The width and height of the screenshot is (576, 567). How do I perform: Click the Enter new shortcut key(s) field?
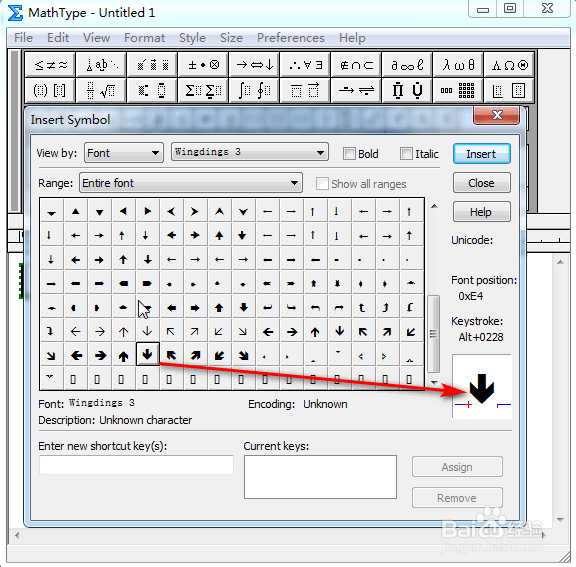tap(136, 465)
